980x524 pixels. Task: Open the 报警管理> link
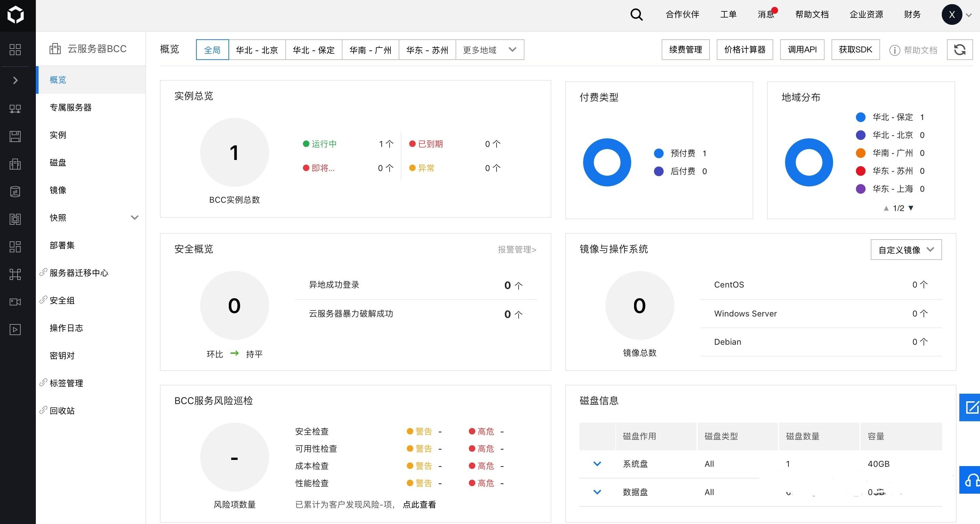point(517,250)
